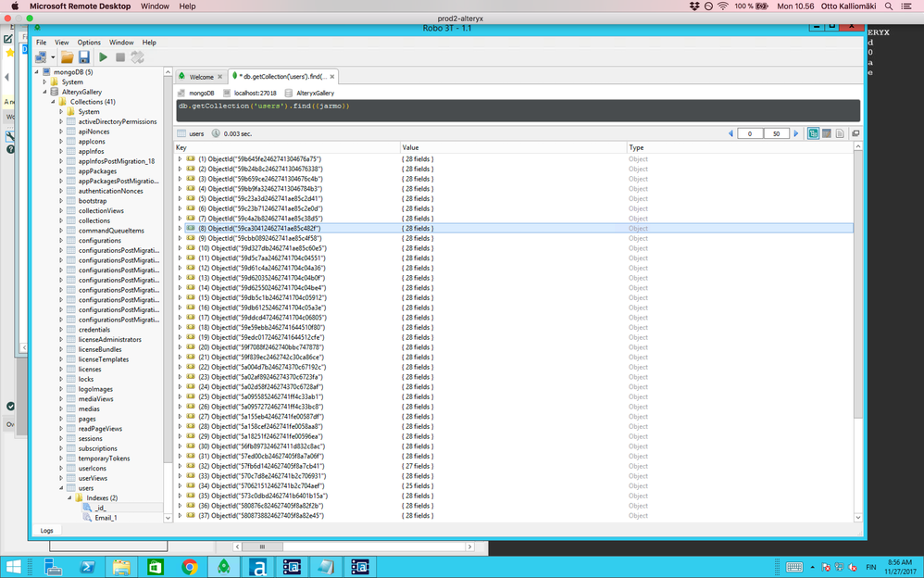
Task: Click the Robo 3T rocket taskbar icon
Action: (x=223, y=568)
